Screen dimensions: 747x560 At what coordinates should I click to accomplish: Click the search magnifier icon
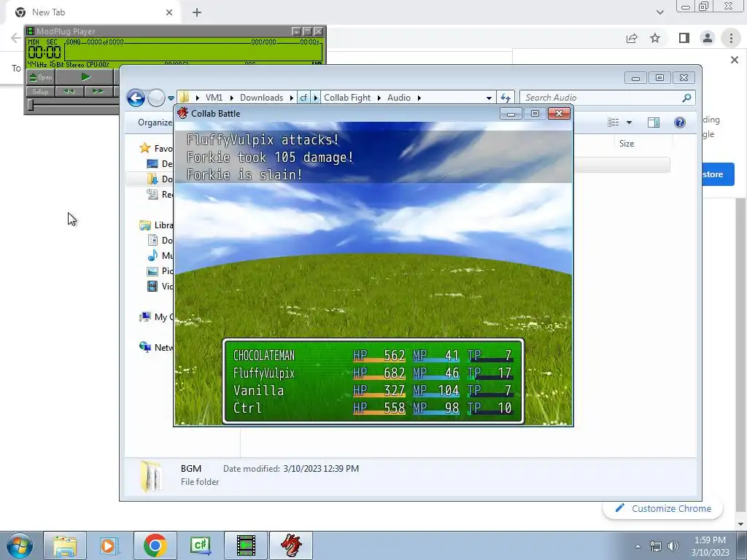[686, 98]
